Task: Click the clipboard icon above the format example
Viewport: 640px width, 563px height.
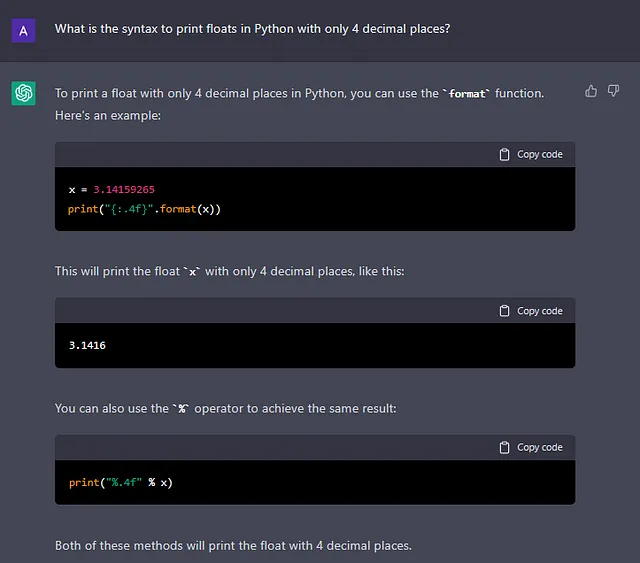Action: 505,155
